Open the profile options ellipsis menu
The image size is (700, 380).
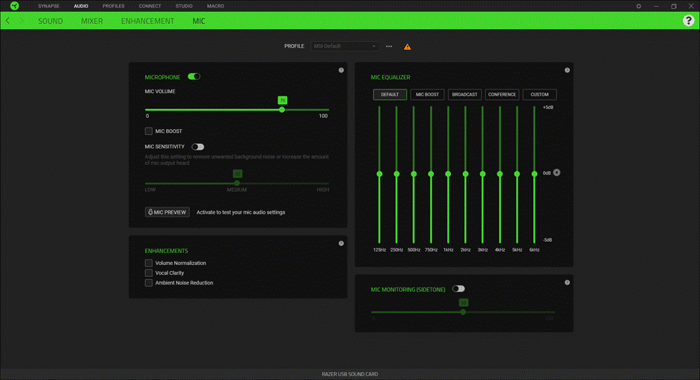389,46
